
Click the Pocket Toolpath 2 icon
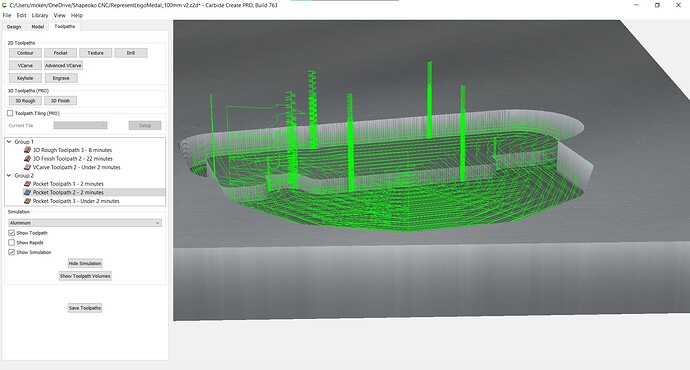tap(27, 192)
